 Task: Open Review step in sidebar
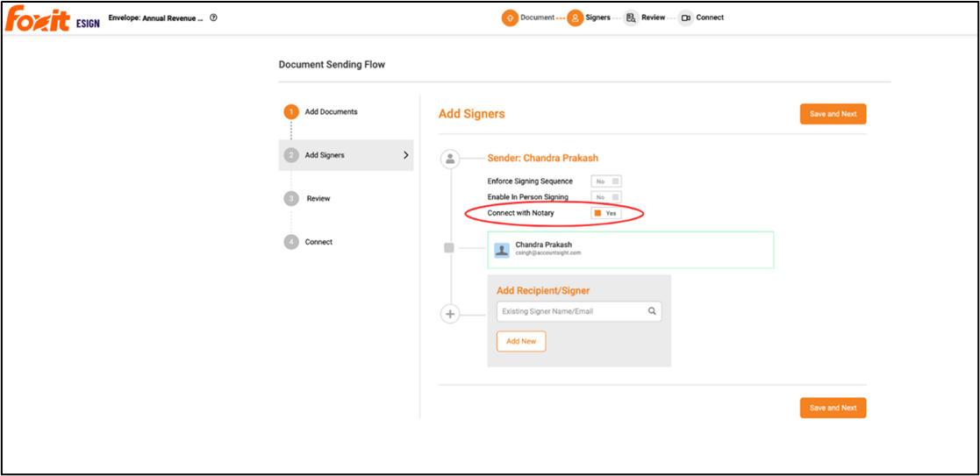pos(318,199)
